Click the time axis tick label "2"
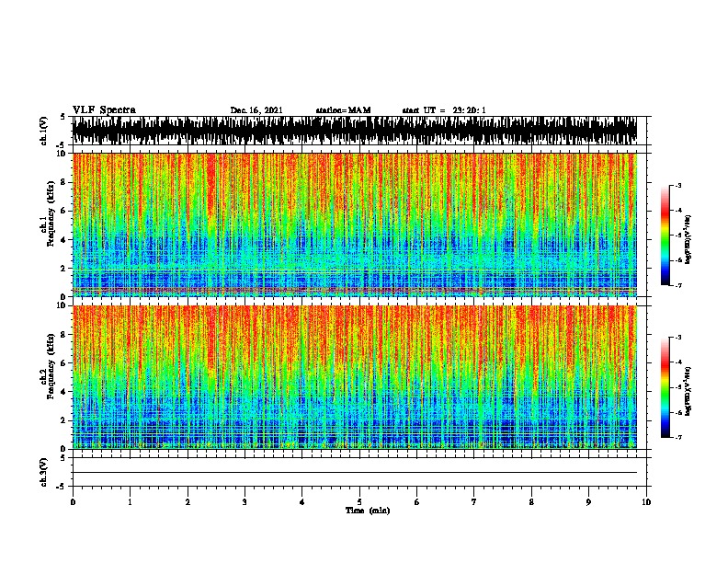728x563 pixels. [x=188, y=502]
